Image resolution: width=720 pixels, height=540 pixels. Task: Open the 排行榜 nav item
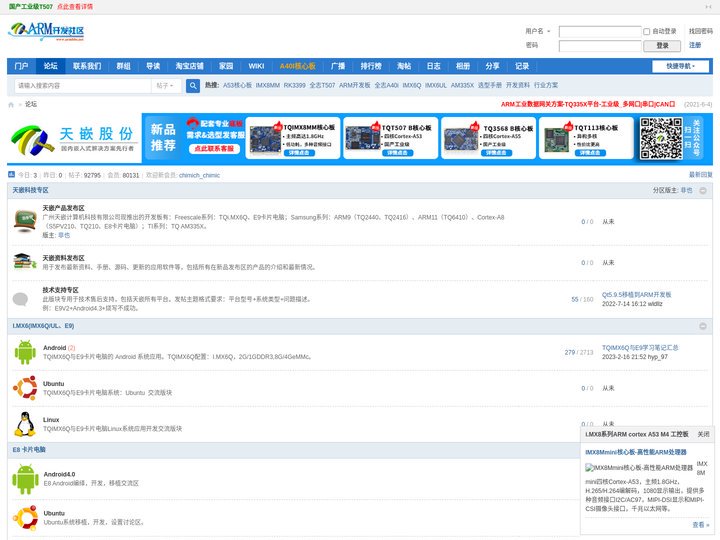tap(371, 66)
